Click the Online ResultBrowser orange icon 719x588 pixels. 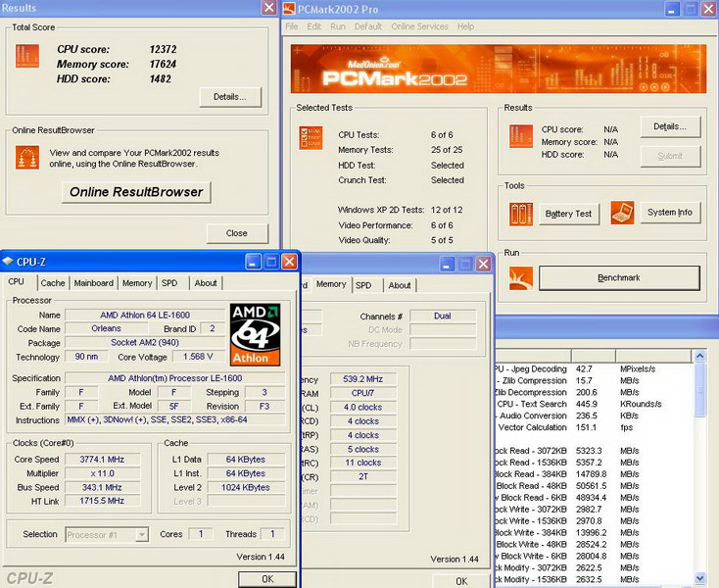click(27, 158)
